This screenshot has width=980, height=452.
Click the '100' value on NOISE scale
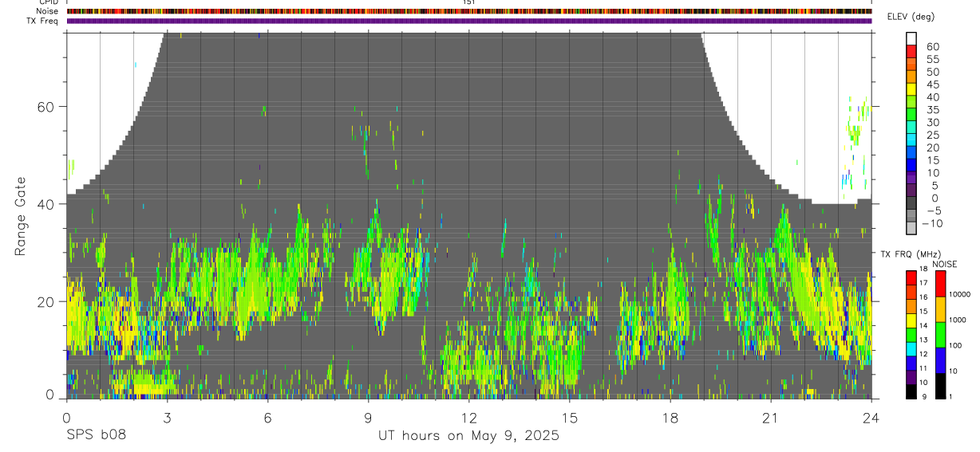click(955, 345)
